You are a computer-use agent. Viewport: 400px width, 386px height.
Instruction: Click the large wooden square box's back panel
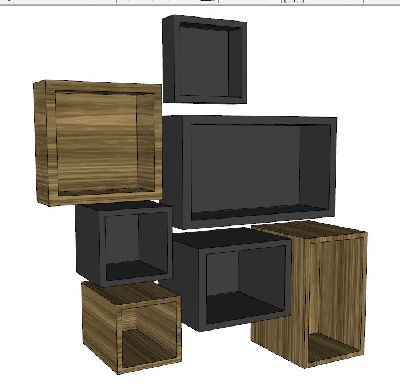click(x=97, y=142)
